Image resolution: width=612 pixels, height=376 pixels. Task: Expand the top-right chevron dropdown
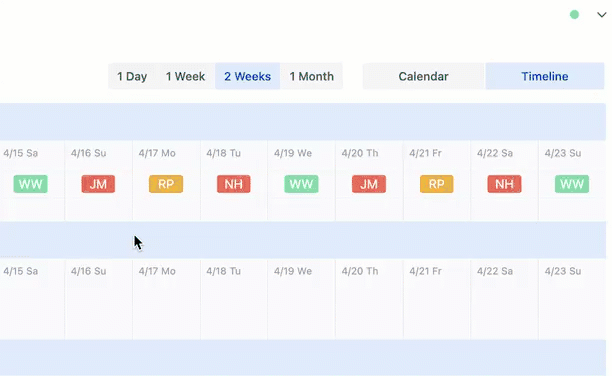[x=601, y=15]
